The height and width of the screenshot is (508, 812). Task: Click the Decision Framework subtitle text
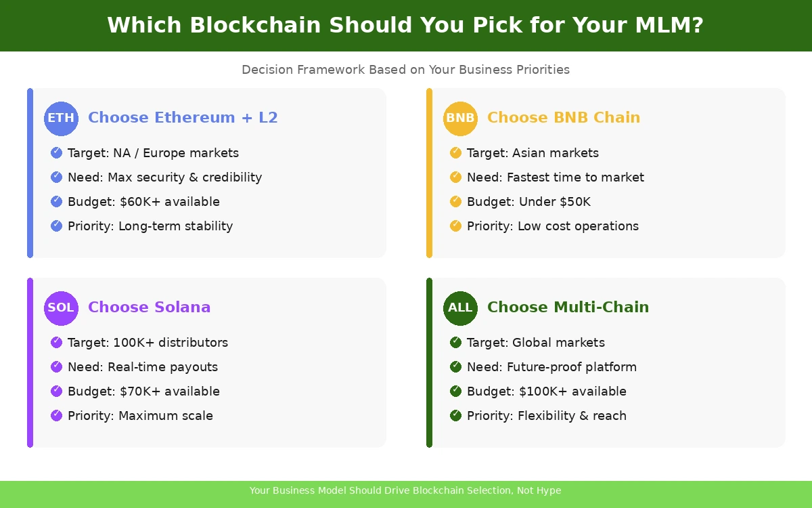[x=405, y=70]
